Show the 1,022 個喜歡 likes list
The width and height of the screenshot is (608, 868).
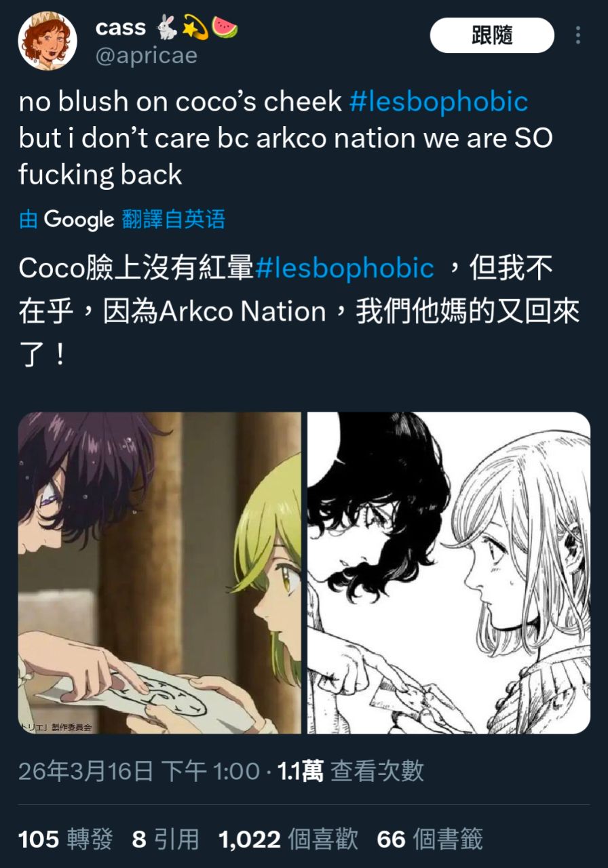click(288, 840)
